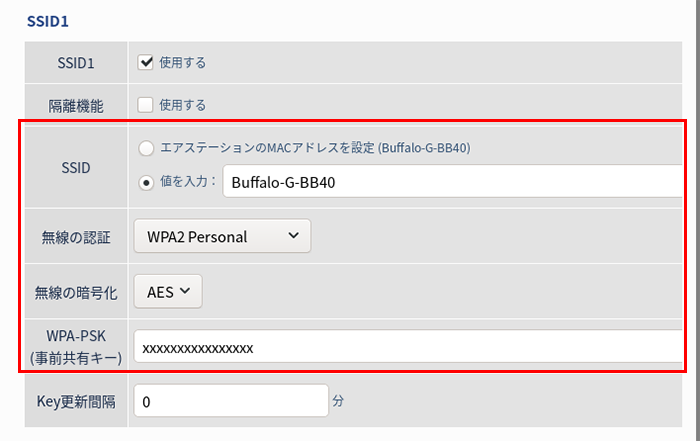Click the Key更新間隔 field showing 0
The width and height of the screenshot is (700, 441).
pos(231,401)
